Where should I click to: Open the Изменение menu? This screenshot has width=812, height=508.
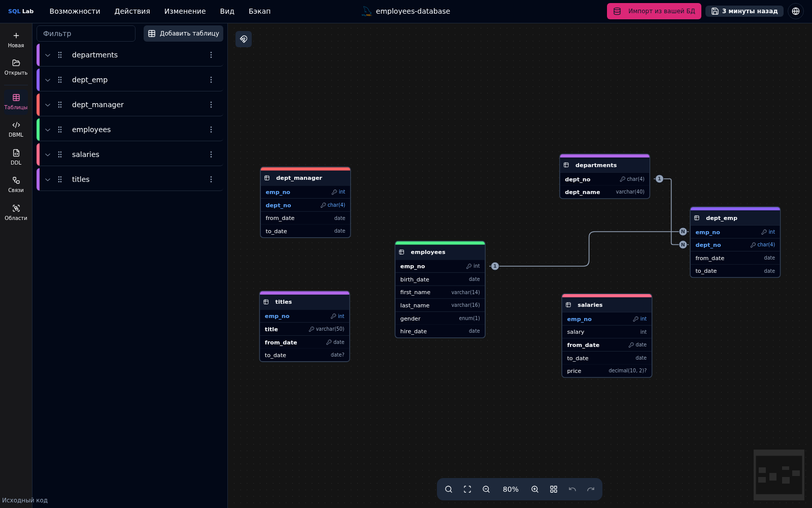185,11
